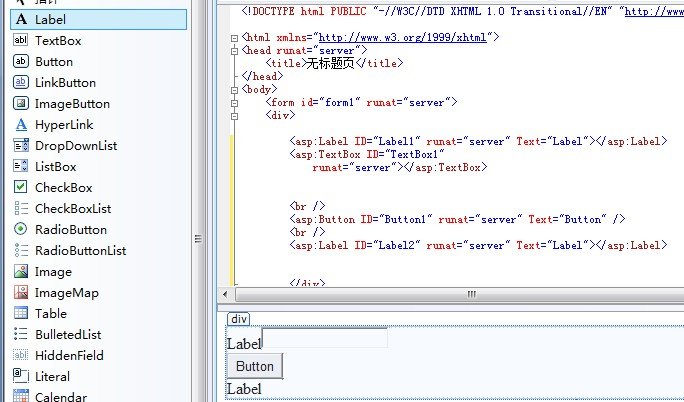Click the Label1 asp:Label code line

pyautogui.click(x=478, y=142)
